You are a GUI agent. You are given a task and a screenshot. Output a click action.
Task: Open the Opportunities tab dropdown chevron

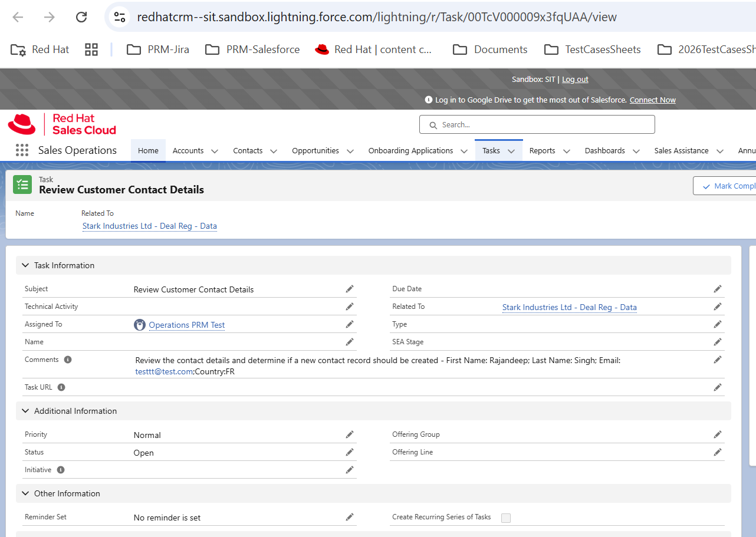(x=350, y=151)
